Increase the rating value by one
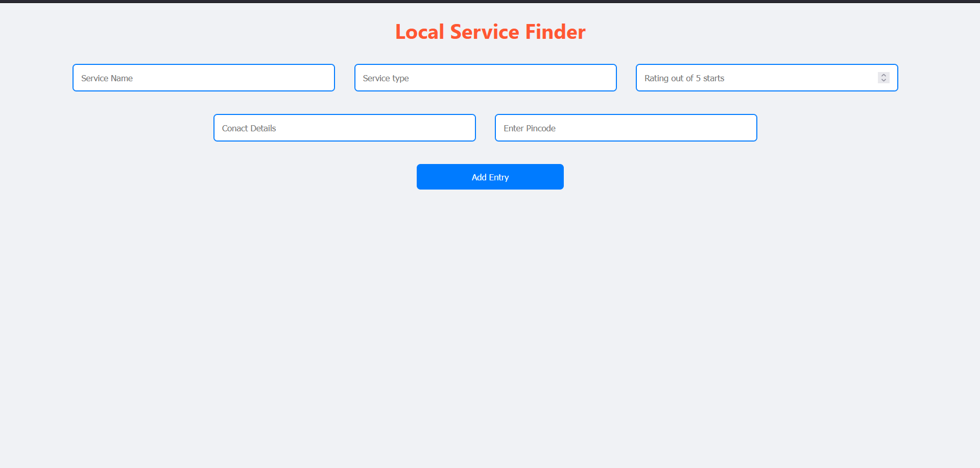 (883, 75)
